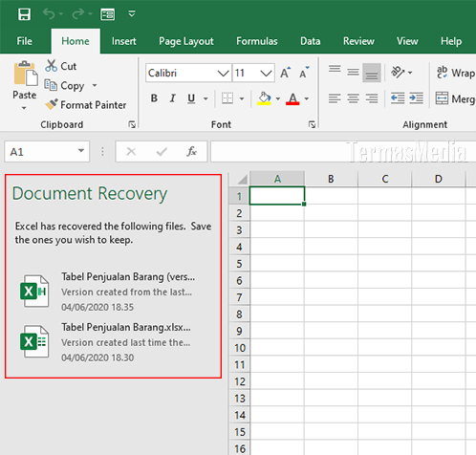Open the Page Layout tab
476x455 pixels.
click(186, 41)
